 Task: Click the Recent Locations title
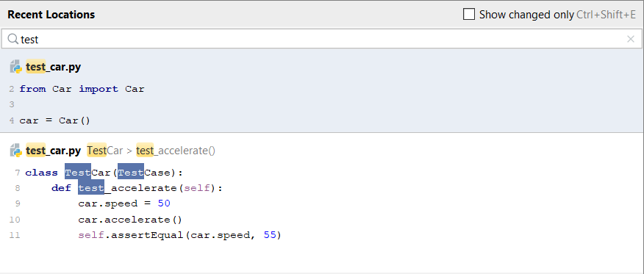[x=51, y=15]
